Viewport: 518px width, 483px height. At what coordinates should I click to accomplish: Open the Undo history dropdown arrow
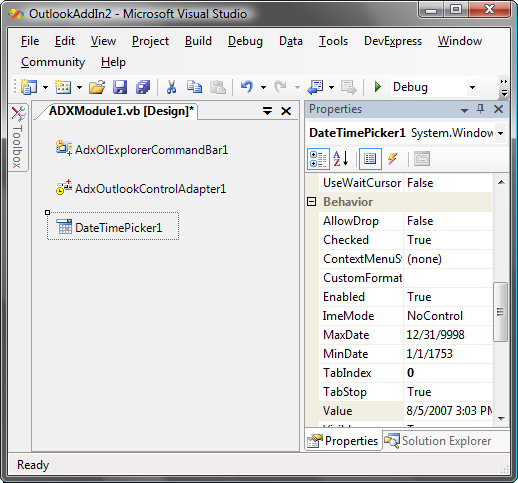(x=264, y=88)
